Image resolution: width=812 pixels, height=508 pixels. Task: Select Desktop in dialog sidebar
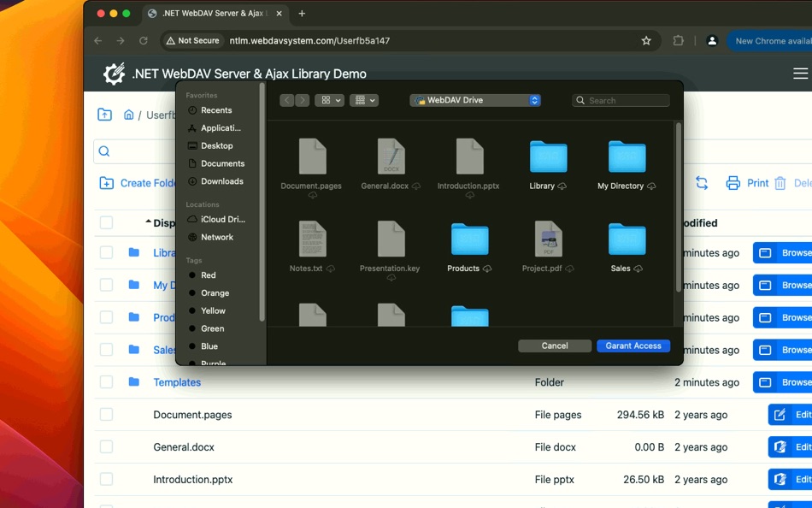216,145
